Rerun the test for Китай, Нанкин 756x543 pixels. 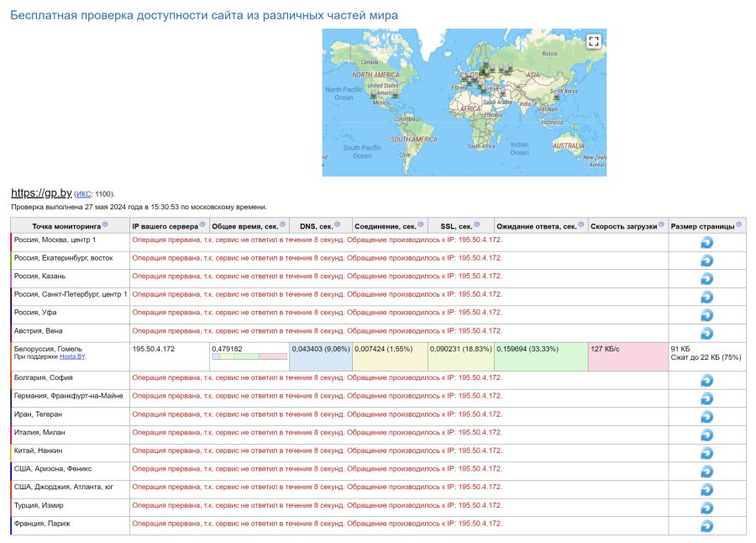pyautogui.click(x=706, y=453)
